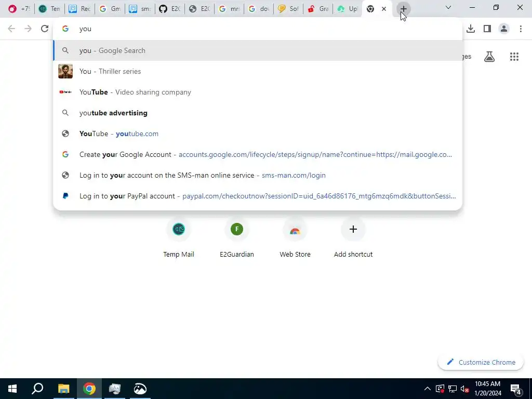
Task: Select the 'You - Thriller series' suggestion
Action: pyautogui.click(x=258, y=71)
